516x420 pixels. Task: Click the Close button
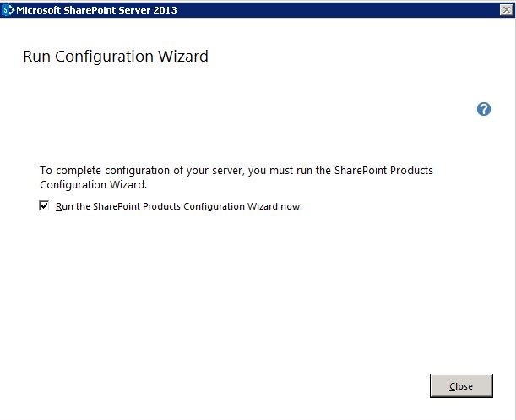point(461,385)
